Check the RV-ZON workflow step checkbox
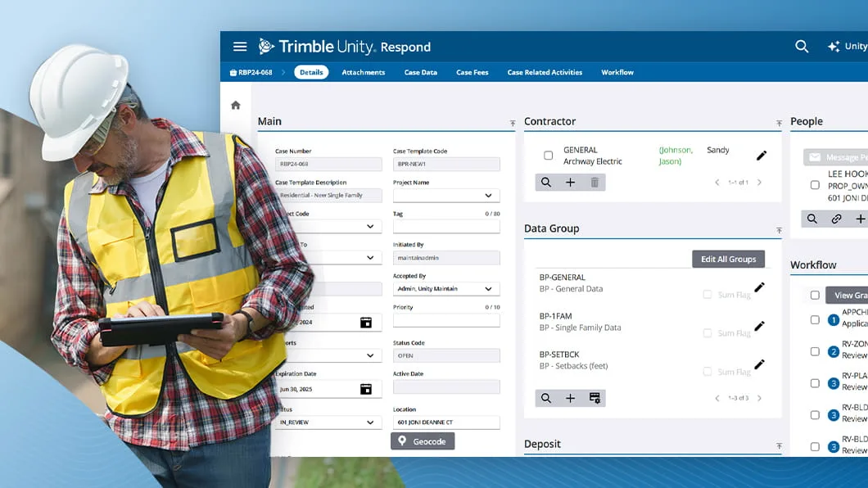Viewport: 868px width, 488px height. (x=815, y=352)
